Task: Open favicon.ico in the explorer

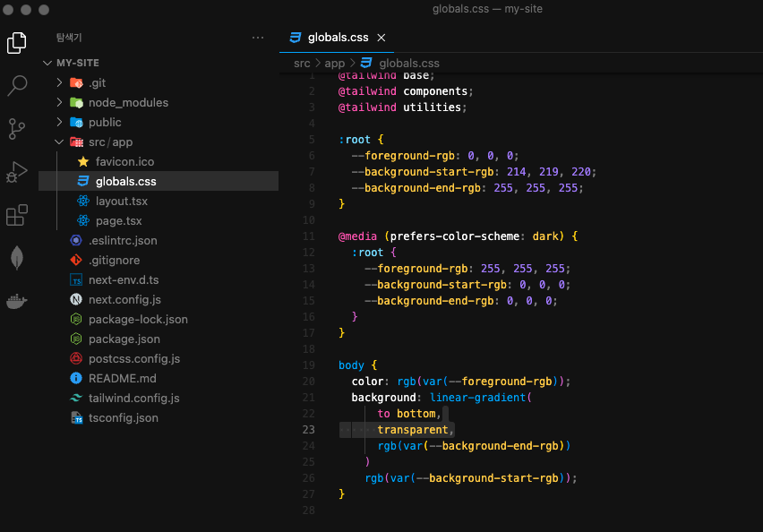Action: (159, 161)
